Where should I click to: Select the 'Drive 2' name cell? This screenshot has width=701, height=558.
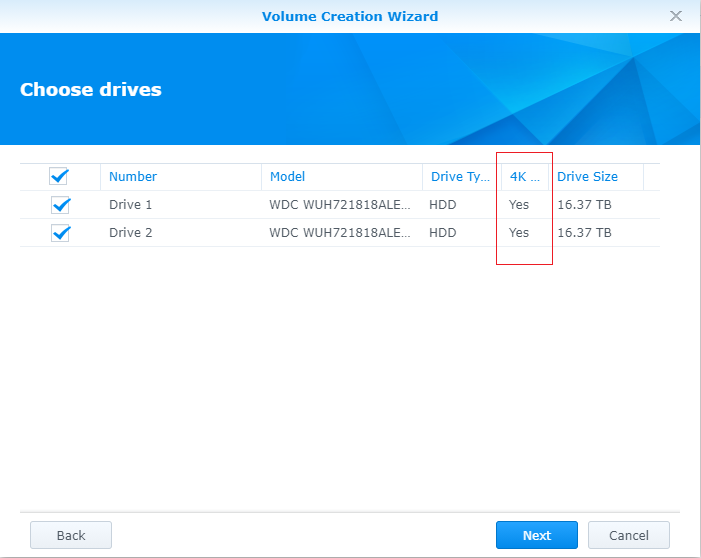coord(131,233)
